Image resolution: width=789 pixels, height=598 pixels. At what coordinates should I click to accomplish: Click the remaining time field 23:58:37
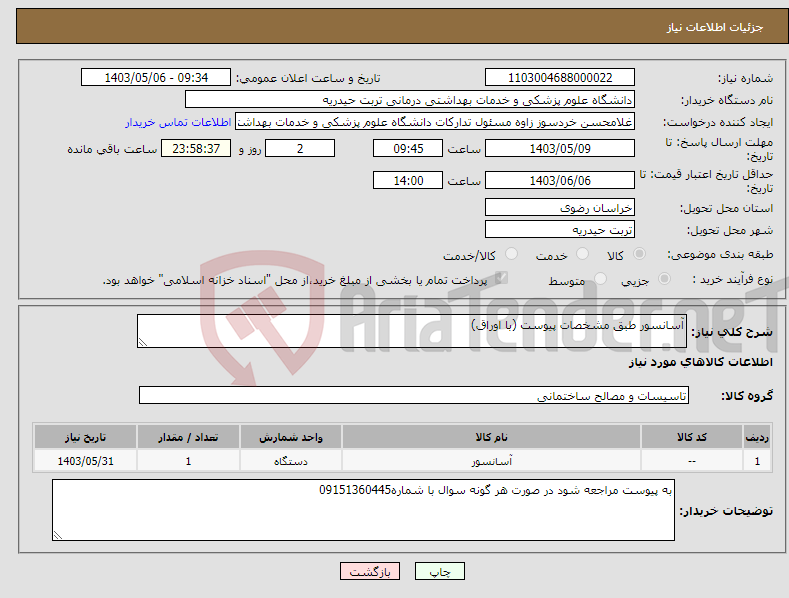[x=196, y=148]
